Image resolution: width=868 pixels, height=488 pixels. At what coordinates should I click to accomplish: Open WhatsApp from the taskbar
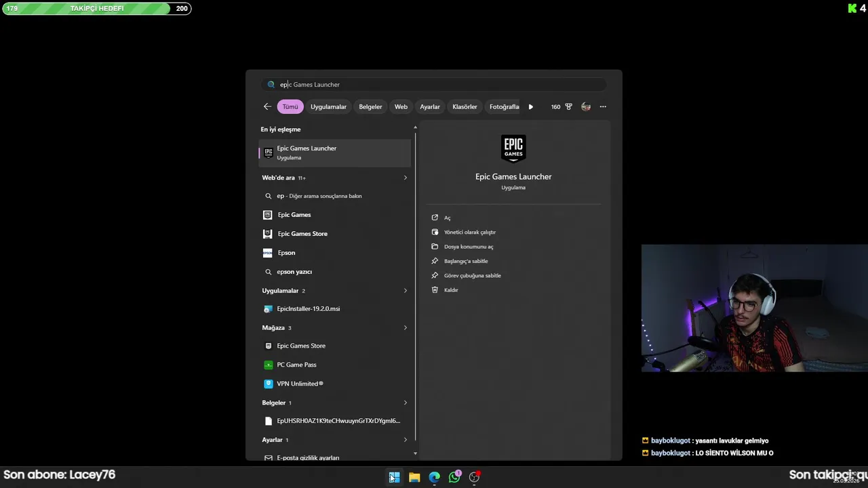tap(454, 477)
